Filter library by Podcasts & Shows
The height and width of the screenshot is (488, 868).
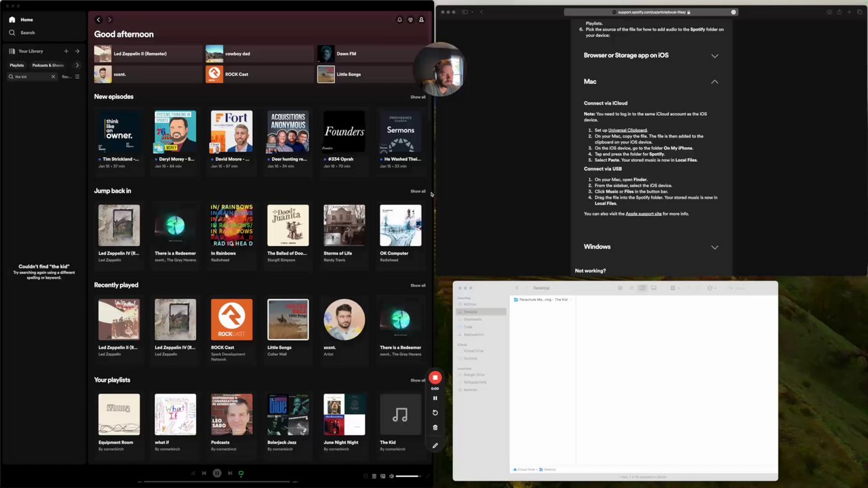point(48,65)
